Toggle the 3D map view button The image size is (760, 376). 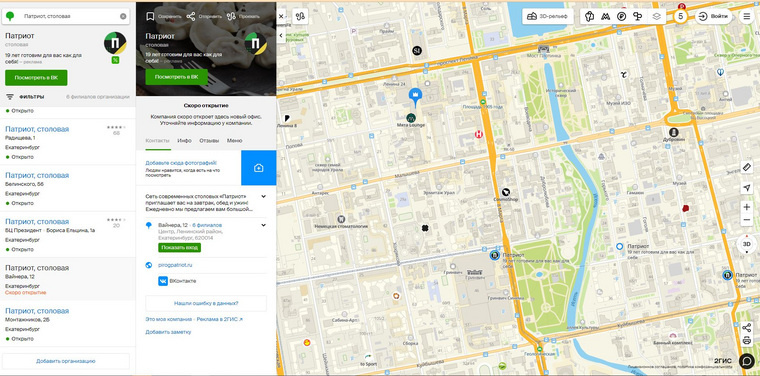tap(746, 245)
